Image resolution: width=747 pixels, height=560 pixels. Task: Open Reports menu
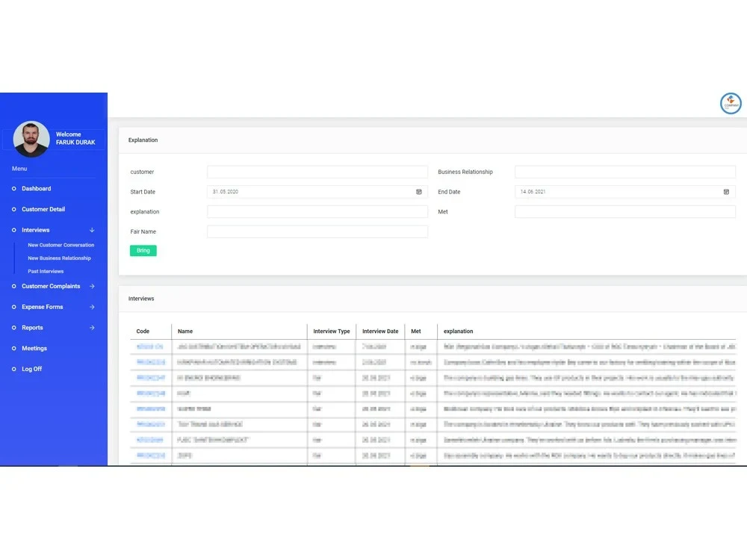[32, 328]
